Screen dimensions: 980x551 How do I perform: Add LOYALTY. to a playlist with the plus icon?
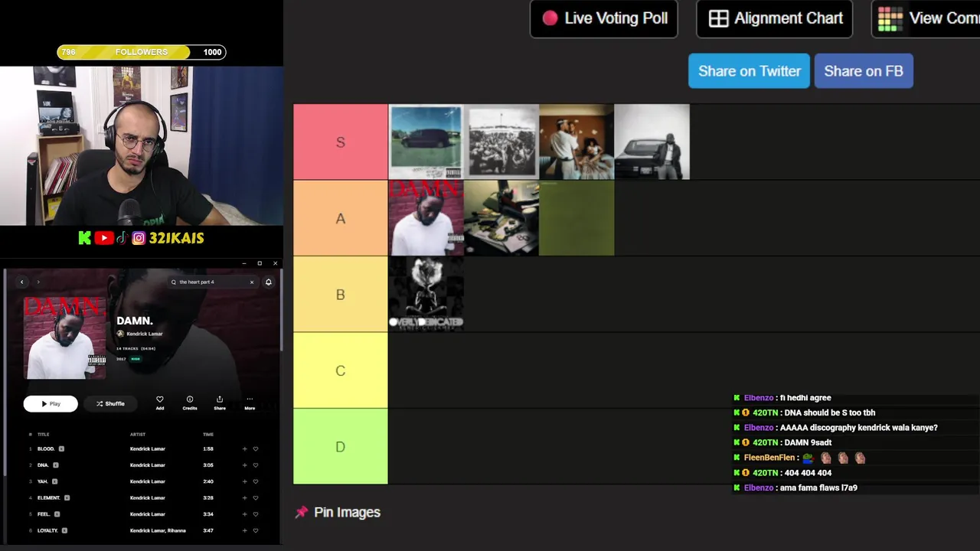pos(244,530)
